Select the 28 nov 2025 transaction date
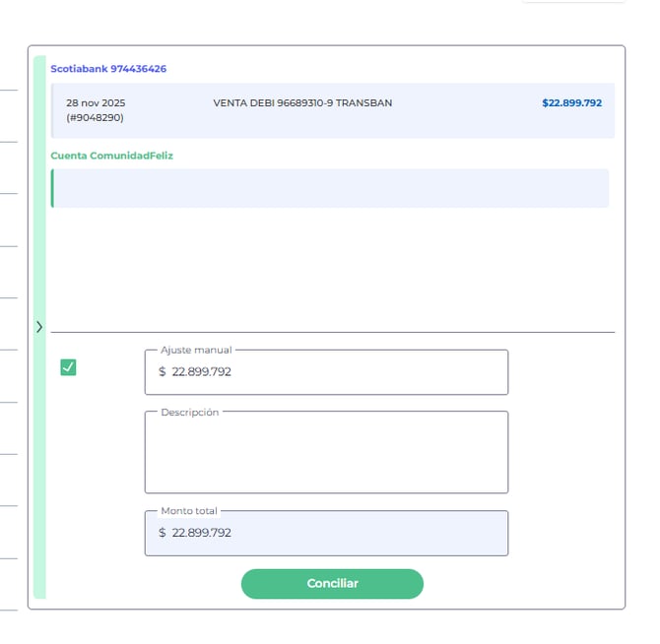The height and width of the screenshot is (644, 660). click(x=96, y=102)
